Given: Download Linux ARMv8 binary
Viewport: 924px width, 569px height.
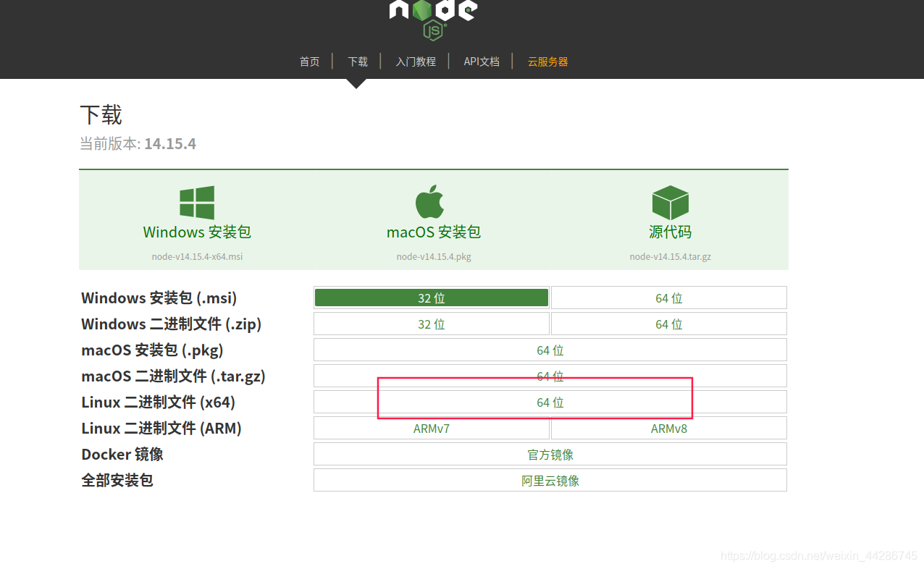Looking at the screenshot, I should (x=669, y=428).
